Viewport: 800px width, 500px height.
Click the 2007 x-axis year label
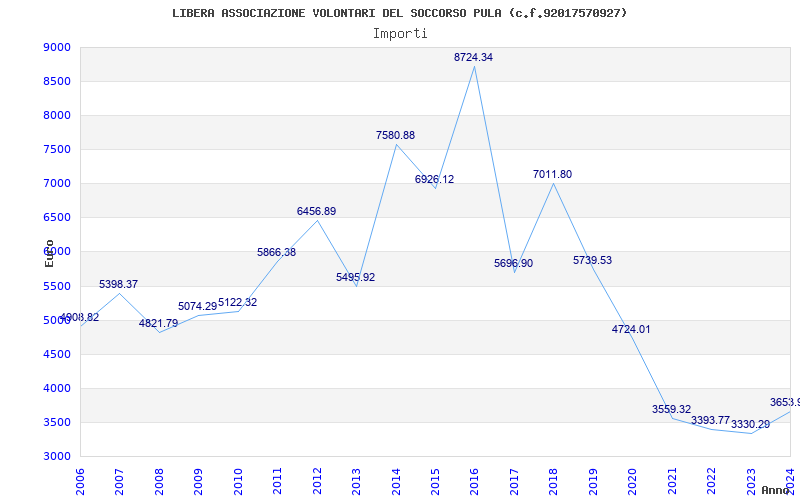(119, 482)
